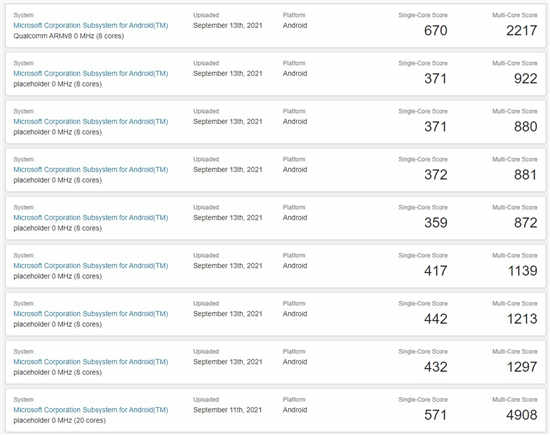
Task: Click the 571 single-core score
Action: coord(436,415)
